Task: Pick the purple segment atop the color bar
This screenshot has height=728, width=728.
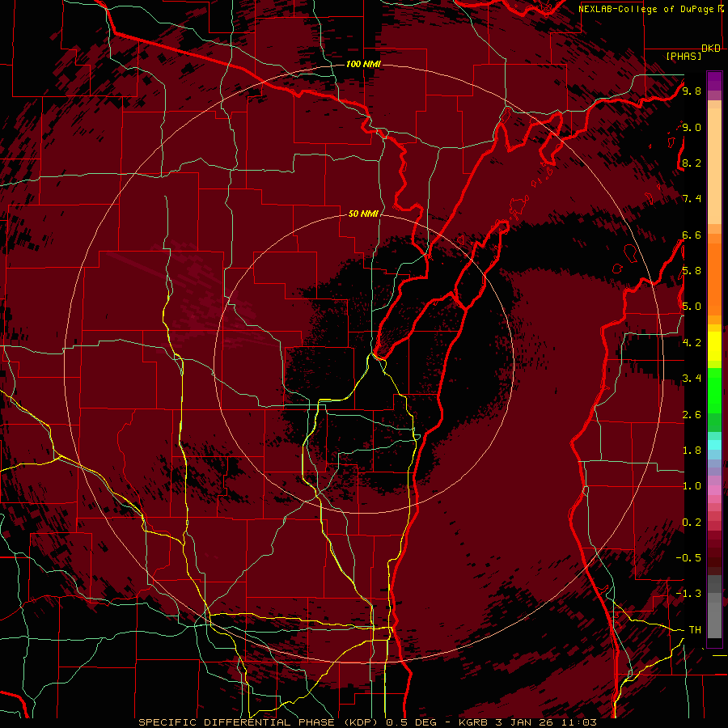Action: pos(714,81)
